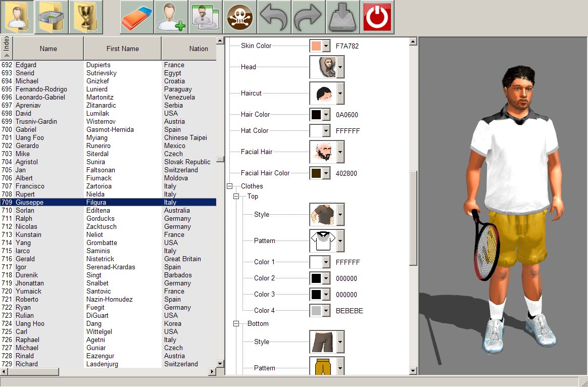Open the Trophies folder tab
Image resolution: width=588 pixels, height=387 pixels.
(x=86, y=17)
